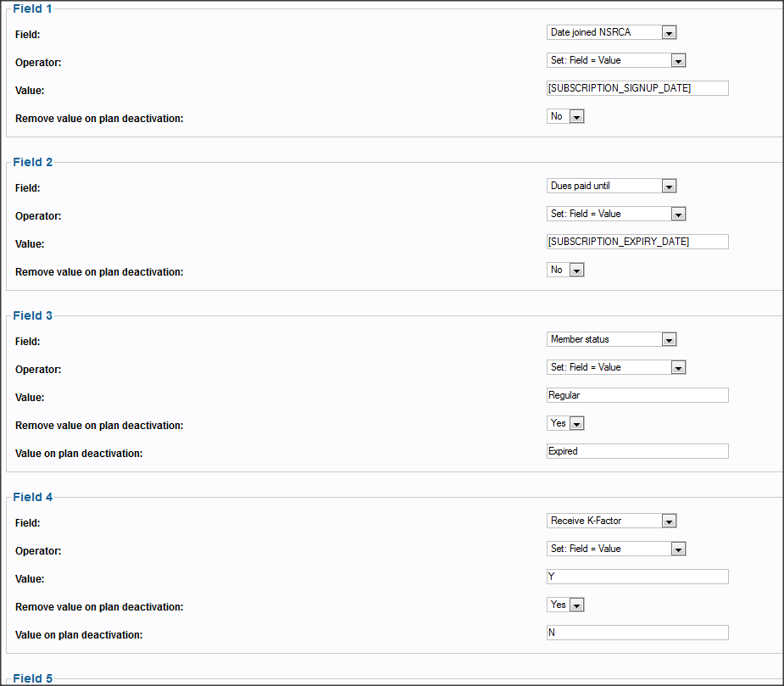Open Field 2 Operator dropdown

tap(616, 215)
